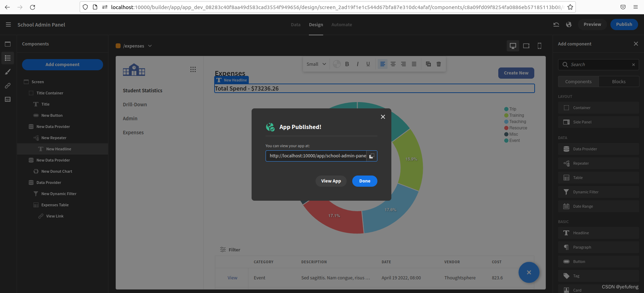
Task: Click the Preview button
Action: click(x=592, y=24)
